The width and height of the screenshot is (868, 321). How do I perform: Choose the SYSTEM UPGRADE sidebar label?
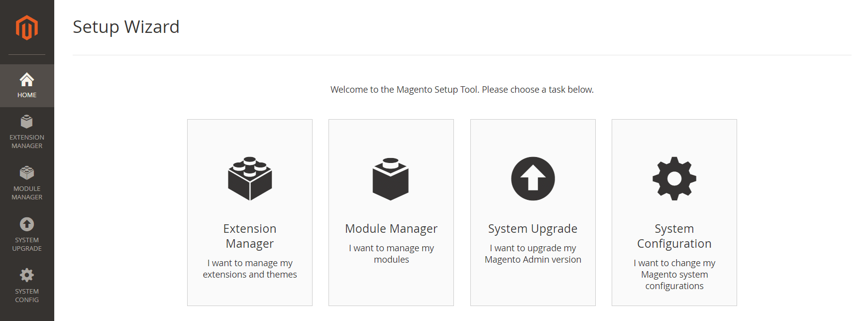click(27, 244)
